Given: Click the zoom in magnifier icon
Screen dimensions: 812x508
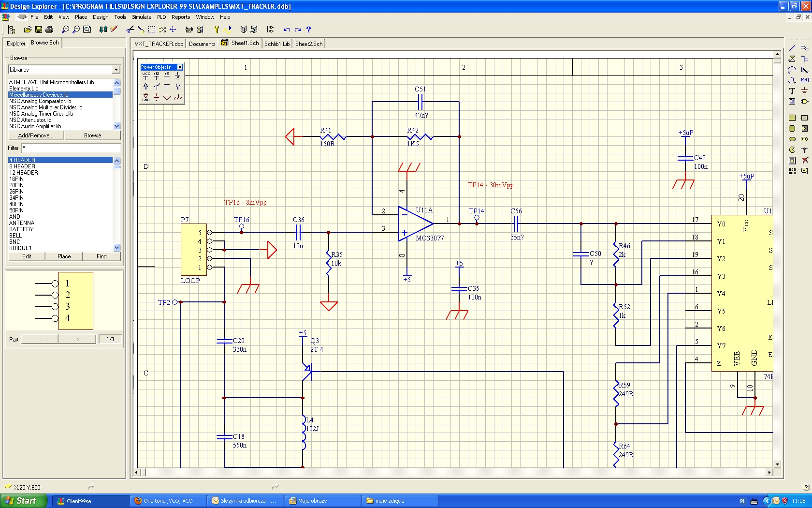Looking at the screenshot, I should pyautogui.click(x=65, y=30).
